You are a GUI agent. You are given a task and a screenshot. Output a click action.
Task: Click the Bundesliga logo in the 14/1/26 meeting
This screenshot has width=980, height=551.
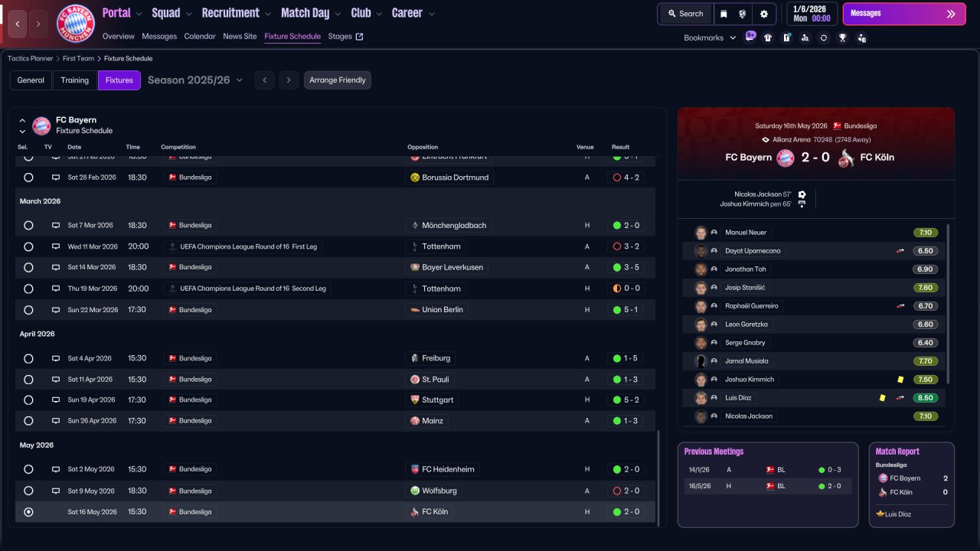(x=770, y=470)
